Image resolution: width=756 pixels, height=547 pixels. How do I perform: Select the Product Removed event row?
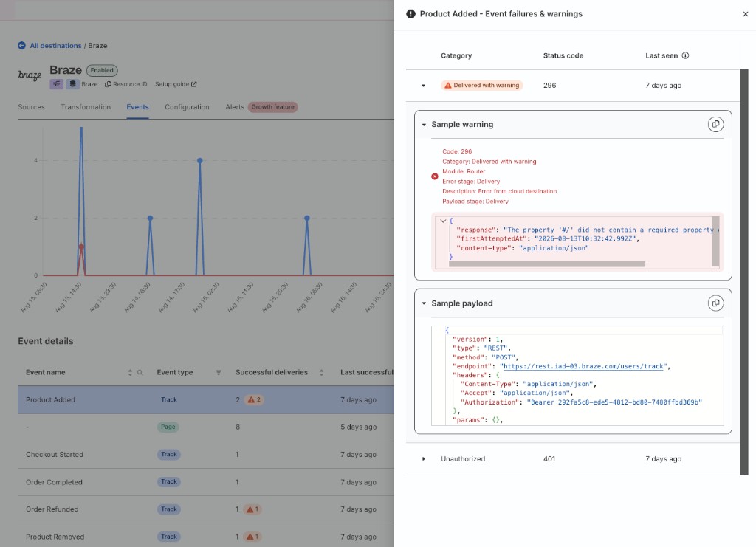click(206, 537)
